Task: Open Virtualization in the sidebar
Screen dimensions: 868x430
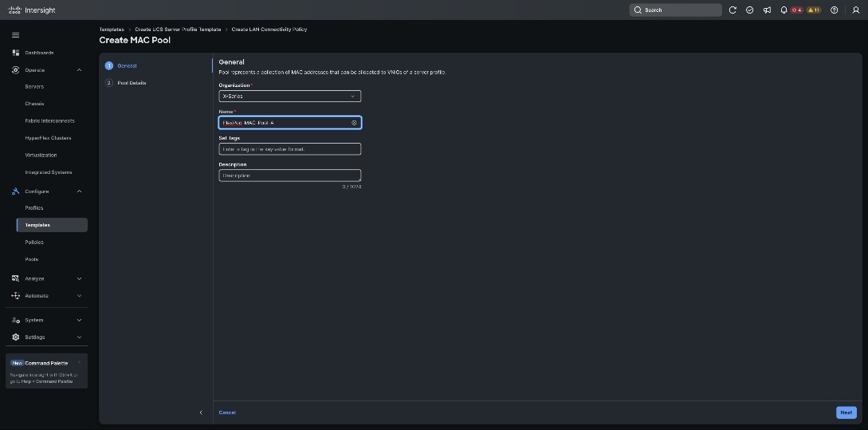Action: click(41, 155)
